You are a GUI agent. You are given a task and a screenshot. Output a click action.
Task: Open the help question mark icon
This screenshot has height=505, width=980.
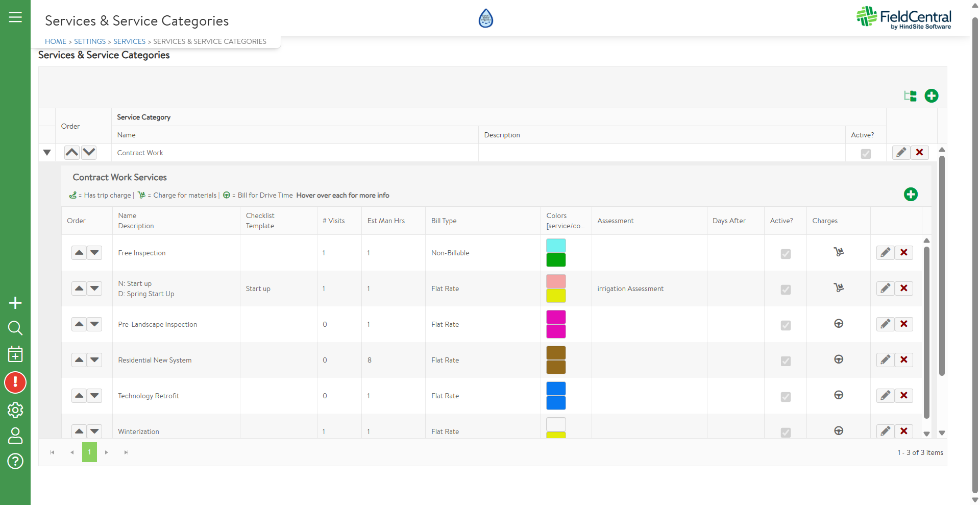[15, 461]
